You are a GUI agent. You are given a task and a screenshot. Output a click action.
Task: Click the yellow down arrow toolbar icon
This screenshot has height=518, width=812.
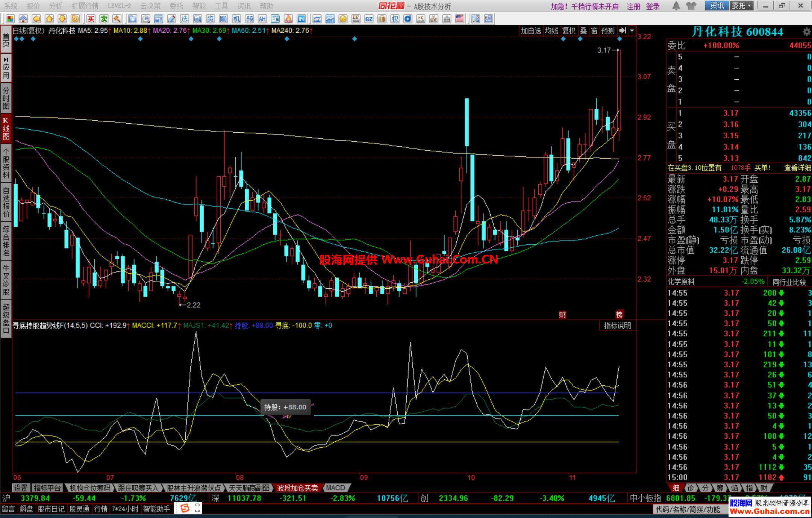point(62,19)
